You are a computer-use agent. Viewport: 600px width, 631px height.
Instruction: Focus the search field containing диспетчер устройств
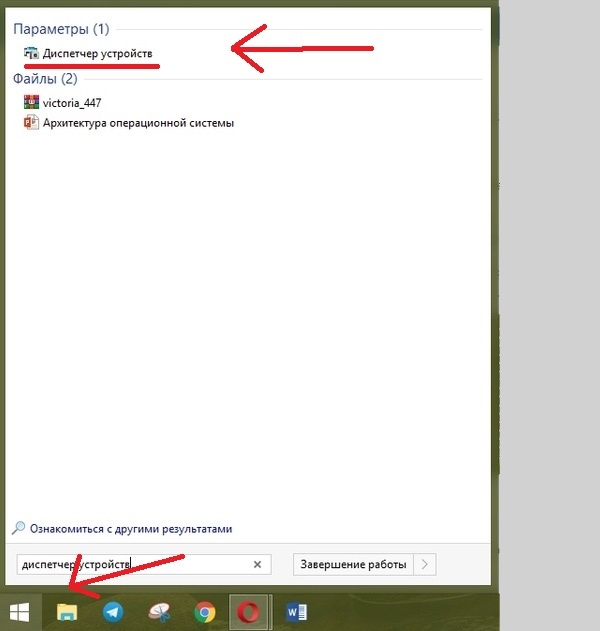144,564
